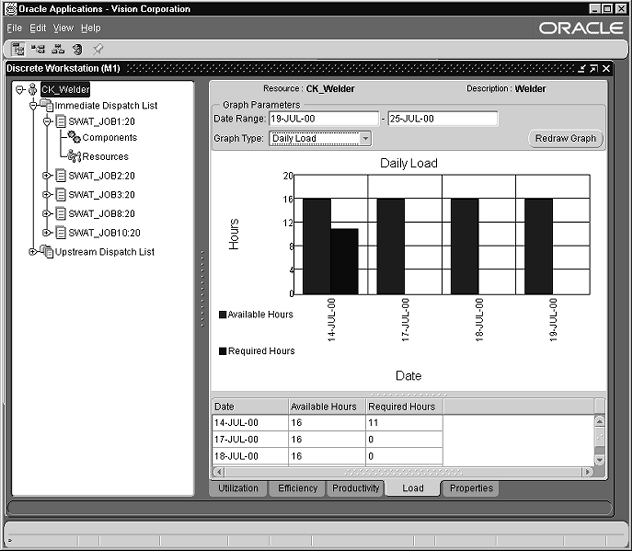The image size is (632, 551).
Task: Click the Date Range start field 19-JUL-00
Action: click(x=324, y=119)
